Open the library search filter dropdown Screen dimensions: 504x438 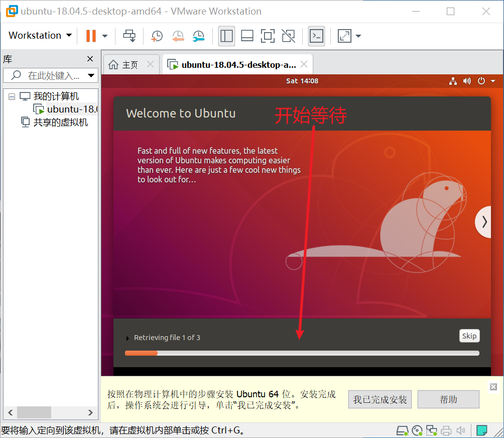click(91, 75)
